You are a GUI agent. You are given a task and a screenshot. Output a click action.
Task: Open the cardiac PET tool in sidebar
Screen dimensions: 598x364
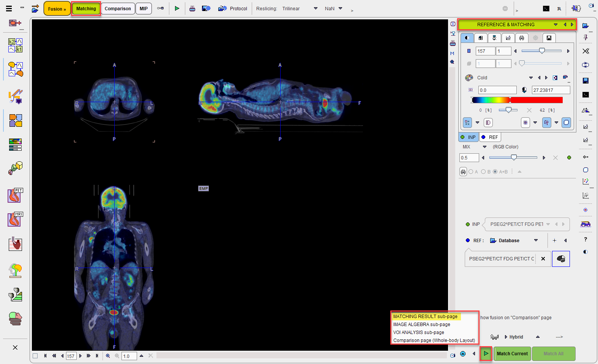point(15,195)
